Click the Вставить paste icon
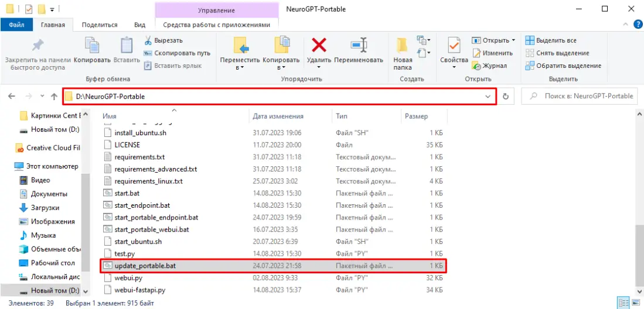 (127, 45)
